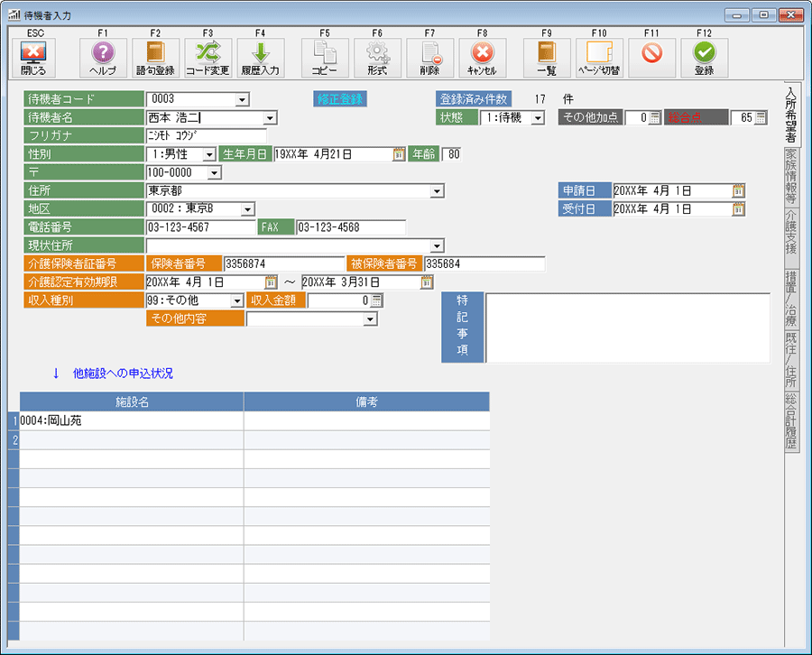The image size is (812, 655).
Task: Open the 住所 dropdown
Action: pos(437,191)
